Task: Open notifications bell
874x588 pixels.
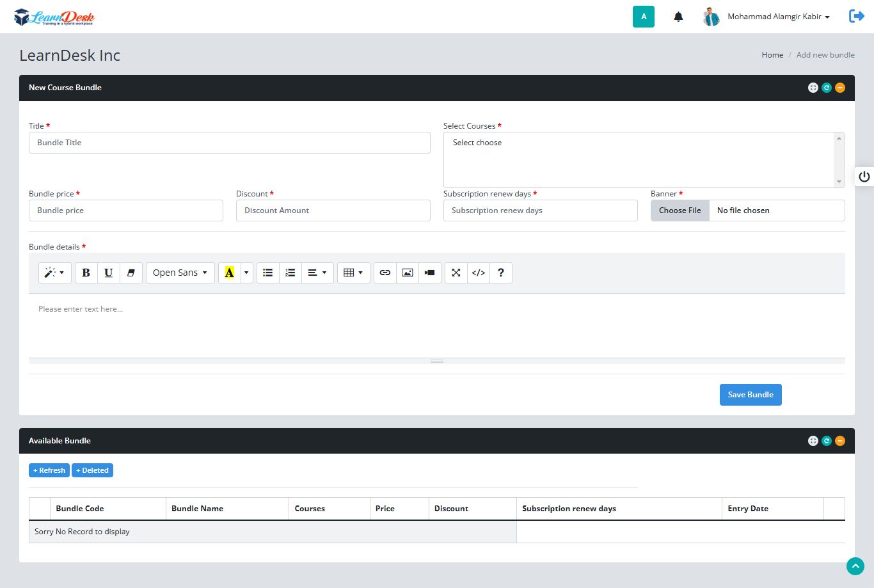Action: click(678, 17)
